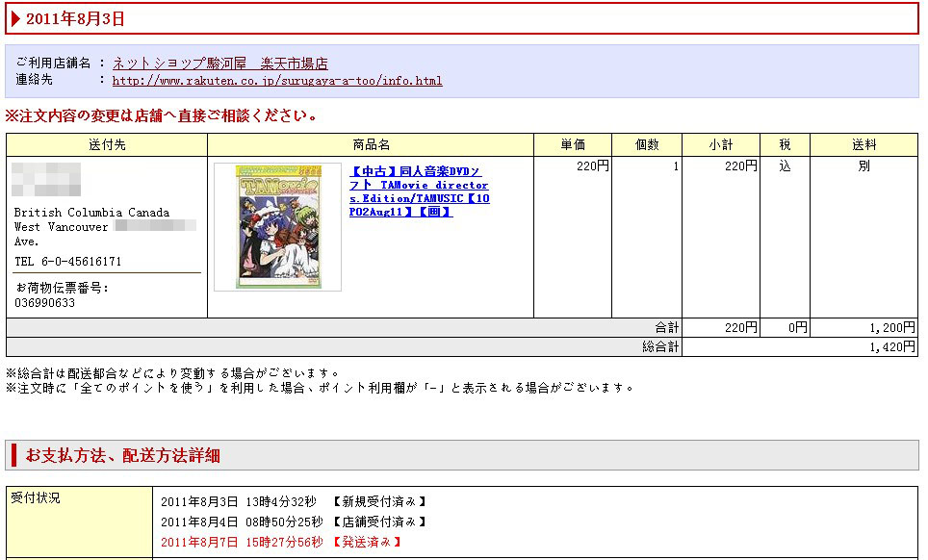Select the 個数 column header
The width and height of the screenshot is (928, 560).
point(647,145)
